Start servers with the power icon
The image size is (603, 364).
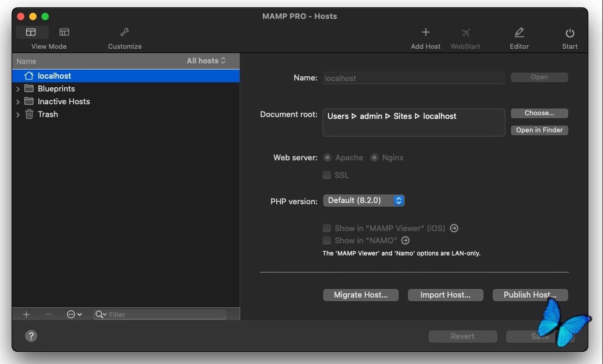pos(570,33)
